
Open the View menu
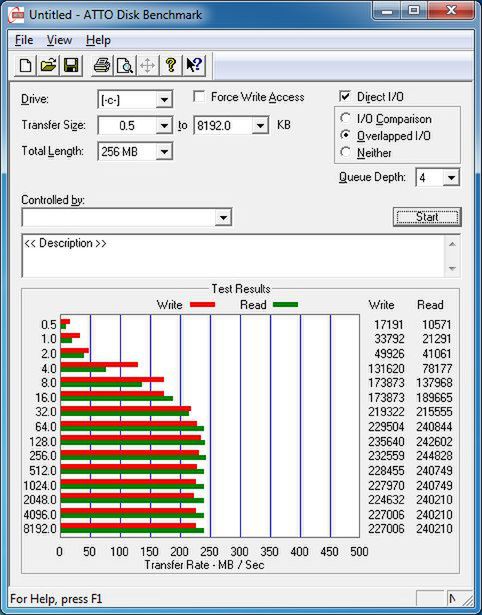[x=59, y=40]
